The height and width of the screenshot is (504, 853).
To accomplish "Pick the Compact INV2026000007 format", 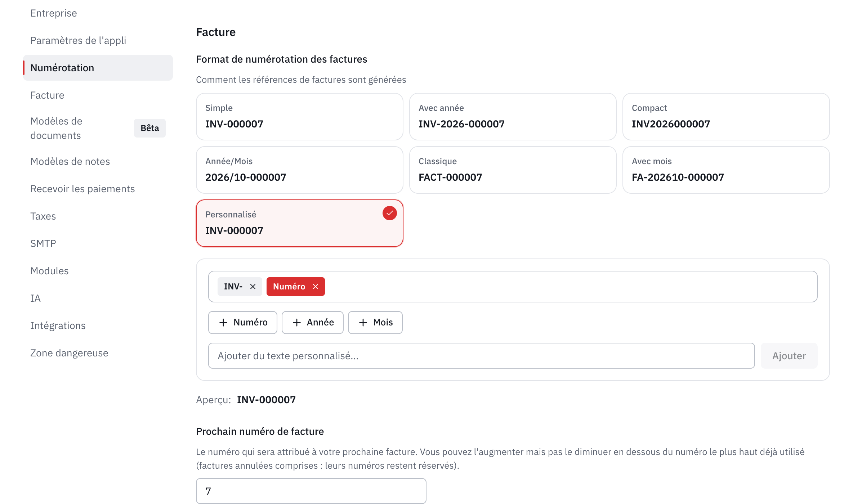I will (x=726, y=117).
